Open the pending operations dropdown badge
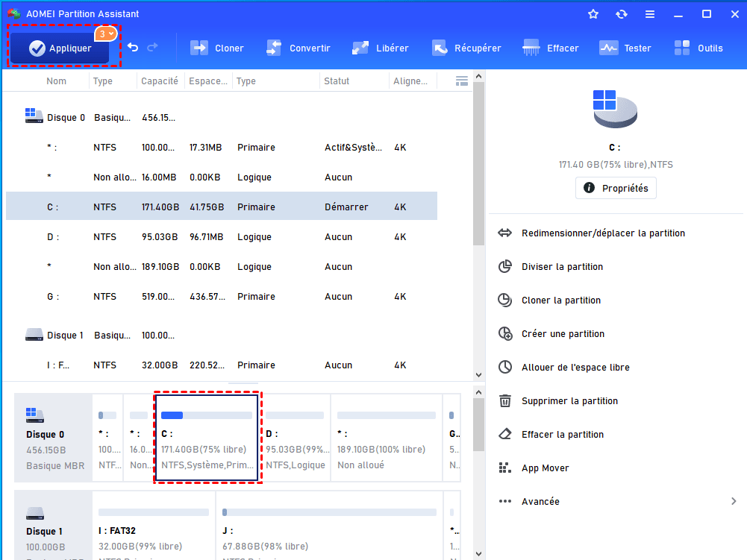This screenshot has width=747, height=560. coord(105,34)
